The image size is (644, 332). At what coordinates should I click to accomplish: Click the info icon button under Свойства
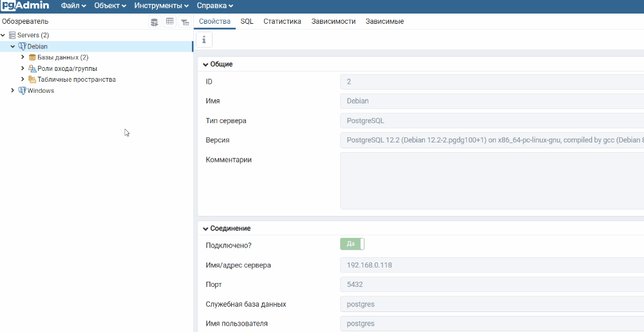(204, 40)
